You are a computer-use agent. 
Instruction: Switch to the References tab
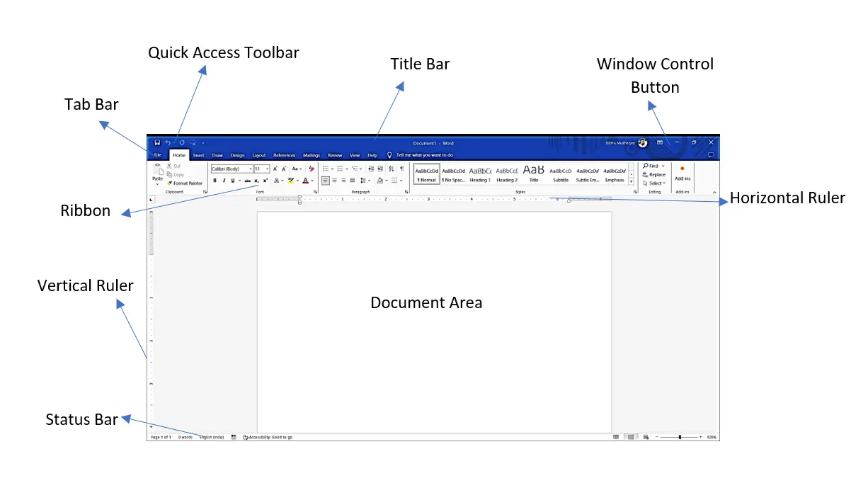[x=285, y=155]
